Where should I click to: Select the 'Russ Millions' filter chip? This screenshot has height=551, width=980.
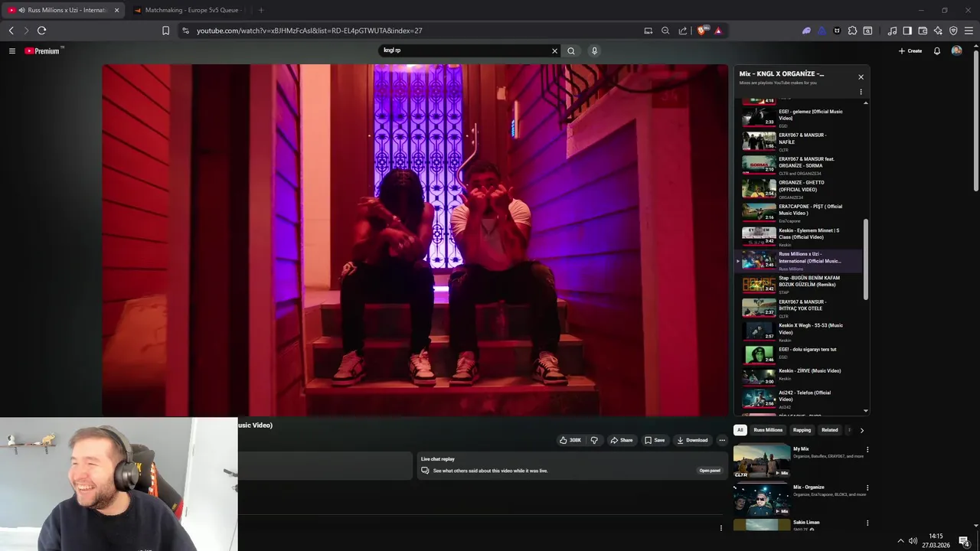768,430
